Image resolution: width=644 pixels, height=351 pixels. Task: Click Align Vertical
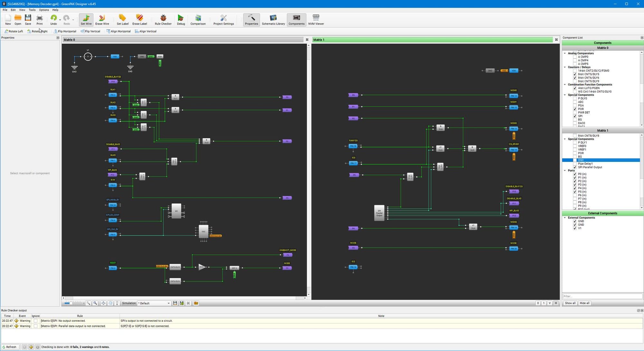coord(146,31)
